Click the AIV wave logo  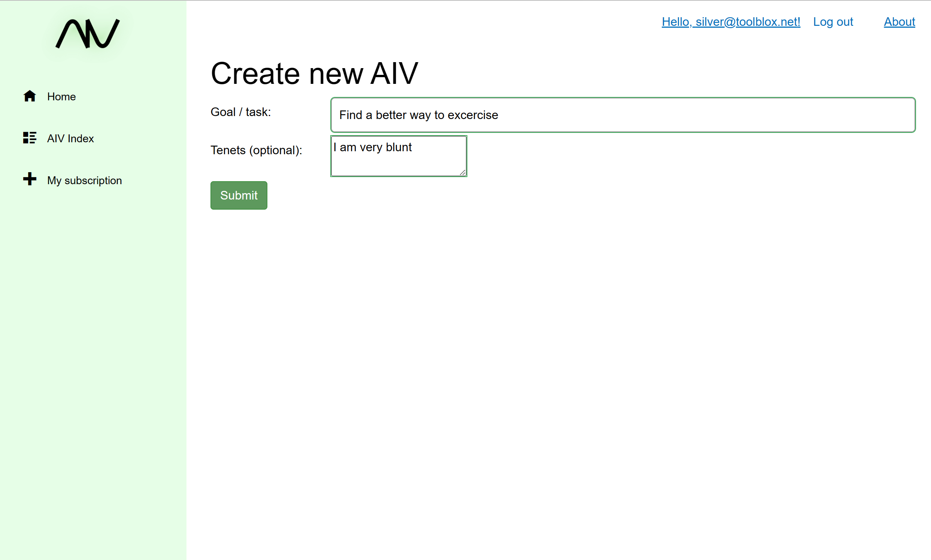[88, 34]
